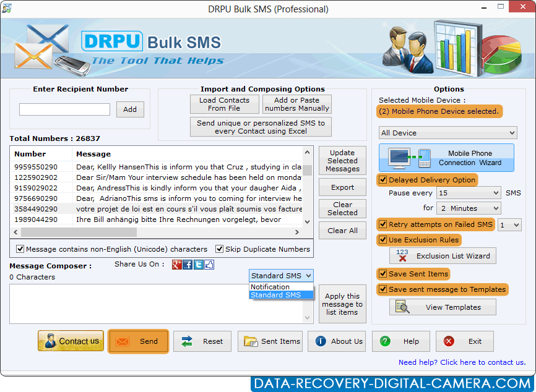
Task: Click Mobile Phone Device selected label
Action: (439, 111)
